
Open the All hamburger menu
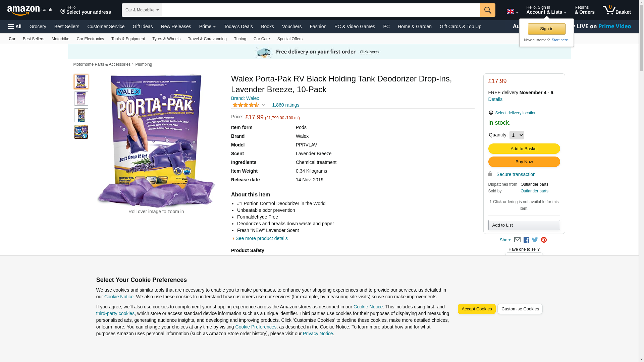tap(15, 26)
